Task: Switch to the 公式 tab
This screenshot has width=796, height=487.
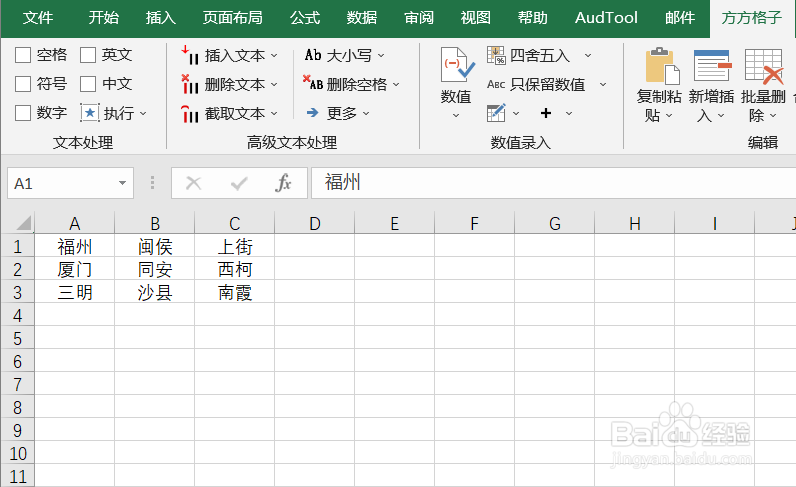Action: pyautogui.click(x=305, y=18)
